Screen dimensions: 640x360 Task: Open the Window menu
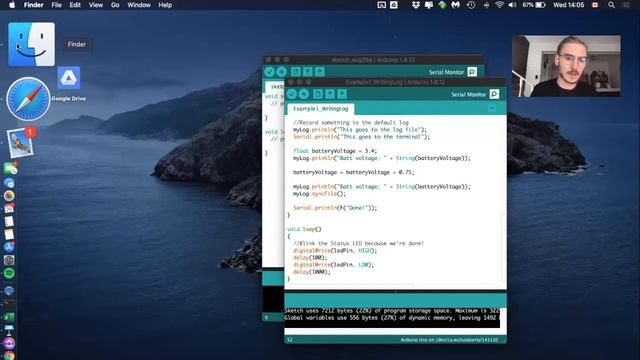point(139,5)
